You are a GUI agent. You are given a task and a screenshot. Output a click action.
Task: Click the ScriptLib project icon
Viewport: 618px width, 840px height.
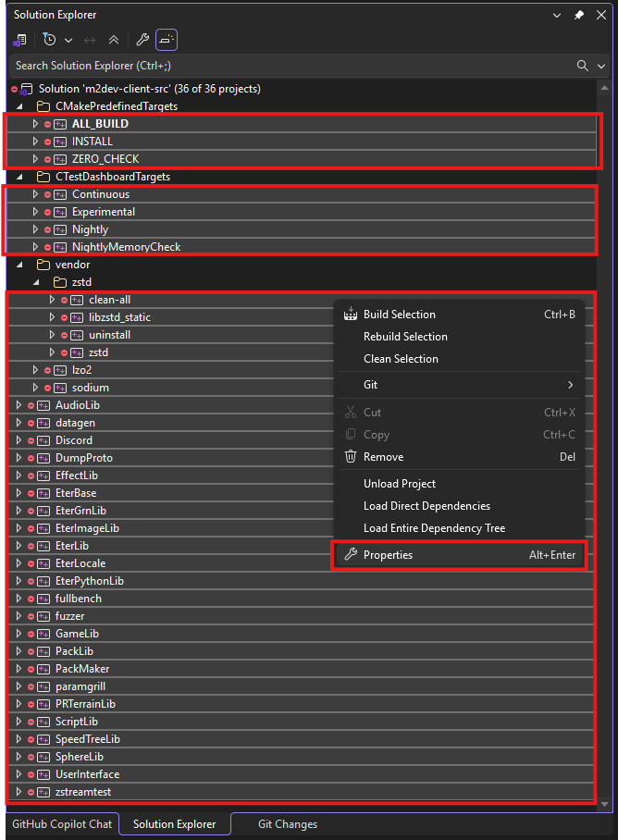(43, 722)
